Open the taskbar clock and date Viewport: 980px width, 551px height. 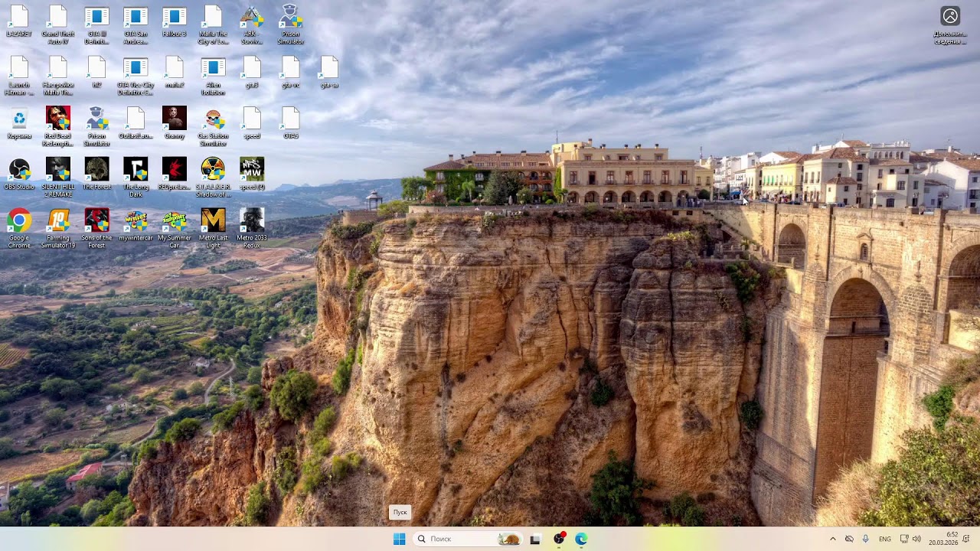pyautogui.click(x=944, y=539)
